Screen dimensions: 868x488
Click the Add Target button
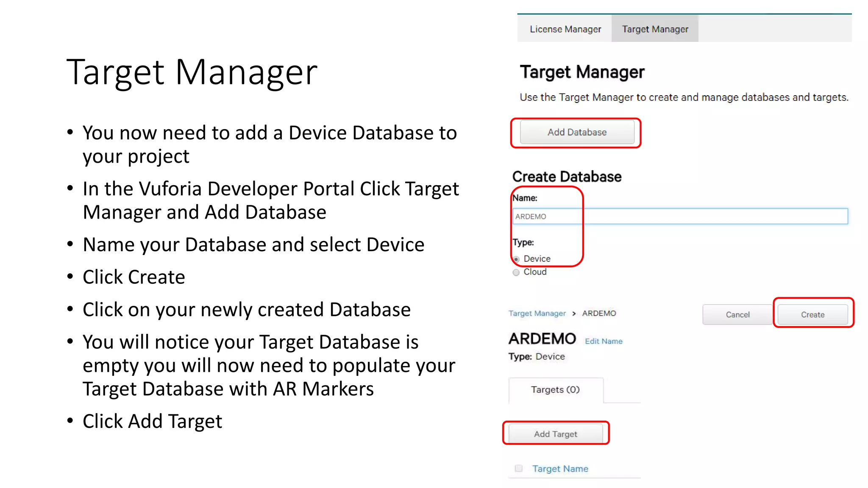point(555,434)
